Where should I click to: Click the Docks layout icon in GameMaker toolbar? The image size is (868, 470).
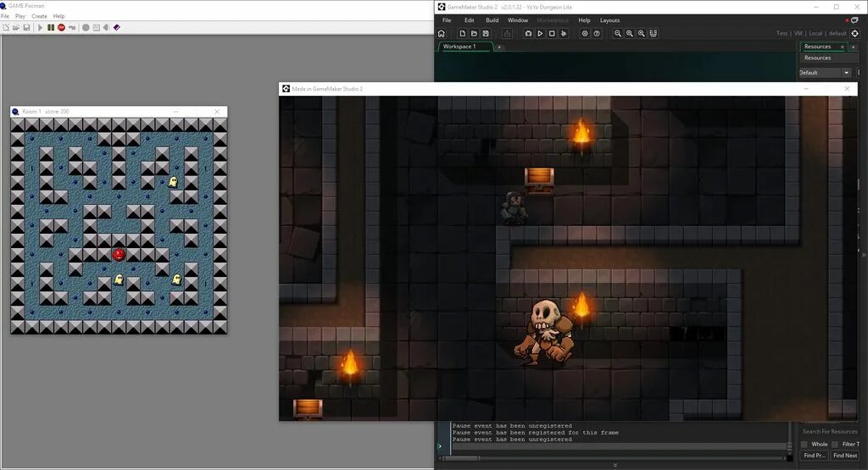(x=654, y=33)
